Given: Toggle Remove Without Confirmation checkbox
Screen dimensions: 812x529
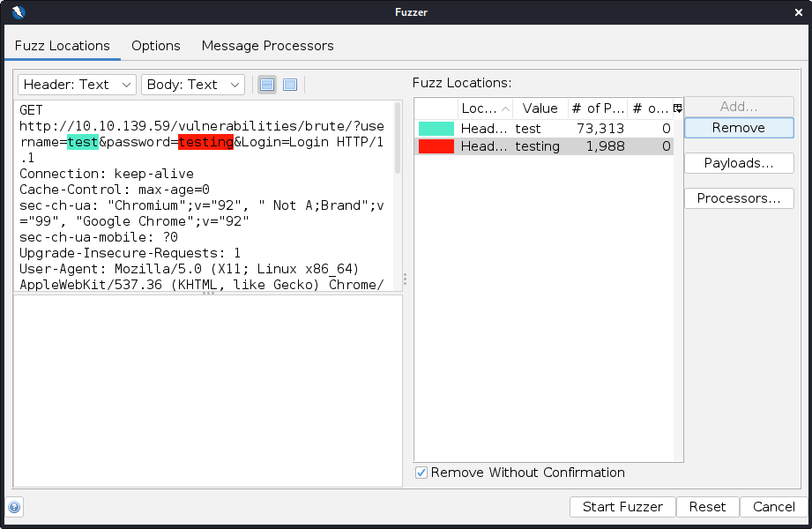Looking at the screenshot, I should tap(421, 473).
